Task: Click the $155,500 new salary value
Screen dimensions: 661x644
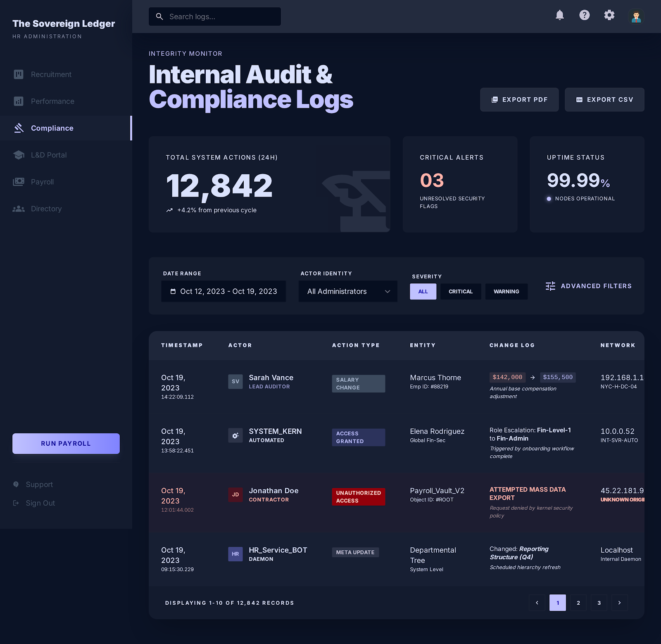Action: 558,377
